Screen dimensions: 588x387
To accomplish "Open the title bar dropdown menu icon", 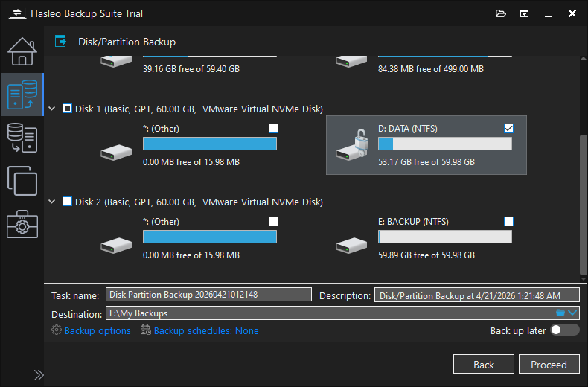I will (524, 14).
